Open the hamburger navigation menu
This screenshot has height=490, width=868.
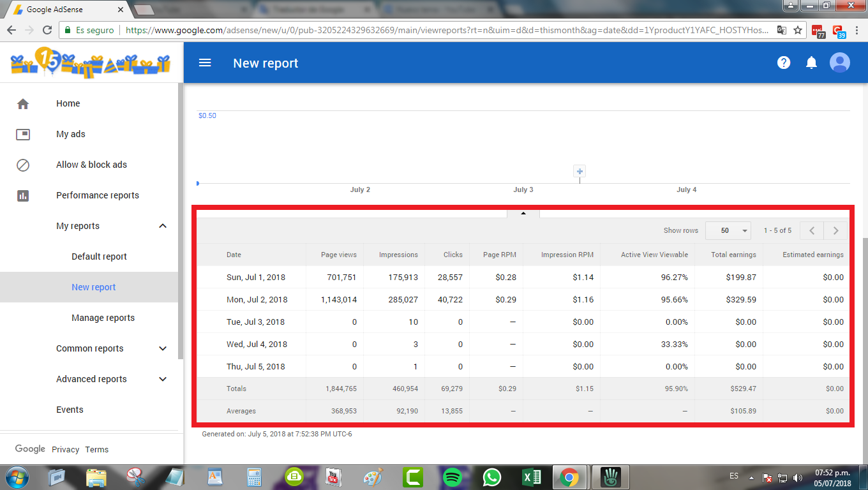205,63
